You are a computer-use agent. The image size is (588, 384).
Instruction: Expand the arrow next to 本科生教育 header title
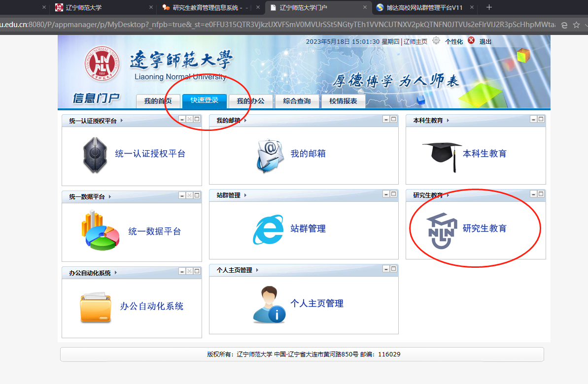point(448,120)
